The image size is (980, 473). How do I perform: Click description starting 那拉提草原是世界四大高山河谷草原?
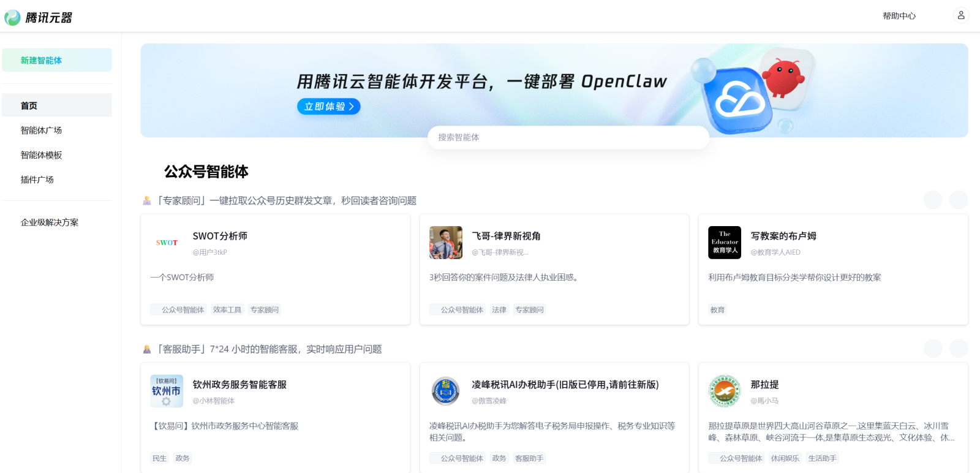(831, 431)
